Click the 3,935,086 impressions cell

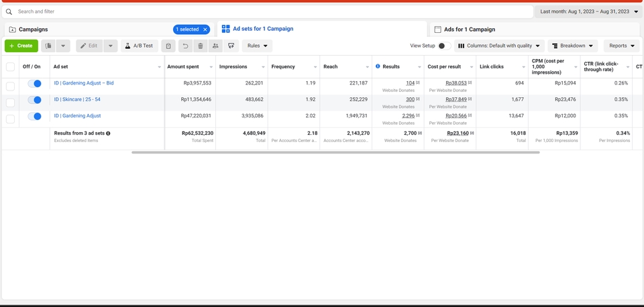tap(252, 116)
